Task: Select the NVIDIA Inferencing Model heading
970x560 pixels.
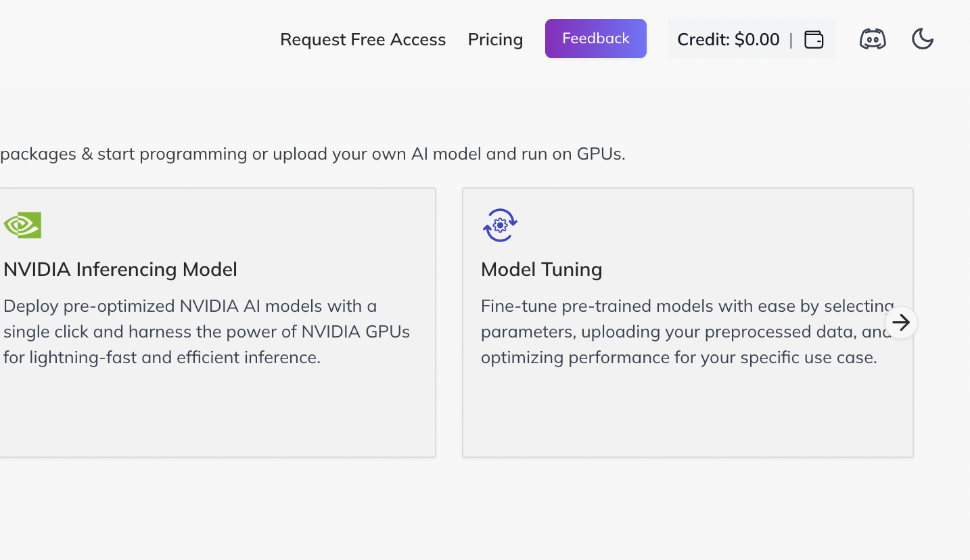Action: (120, 269)
